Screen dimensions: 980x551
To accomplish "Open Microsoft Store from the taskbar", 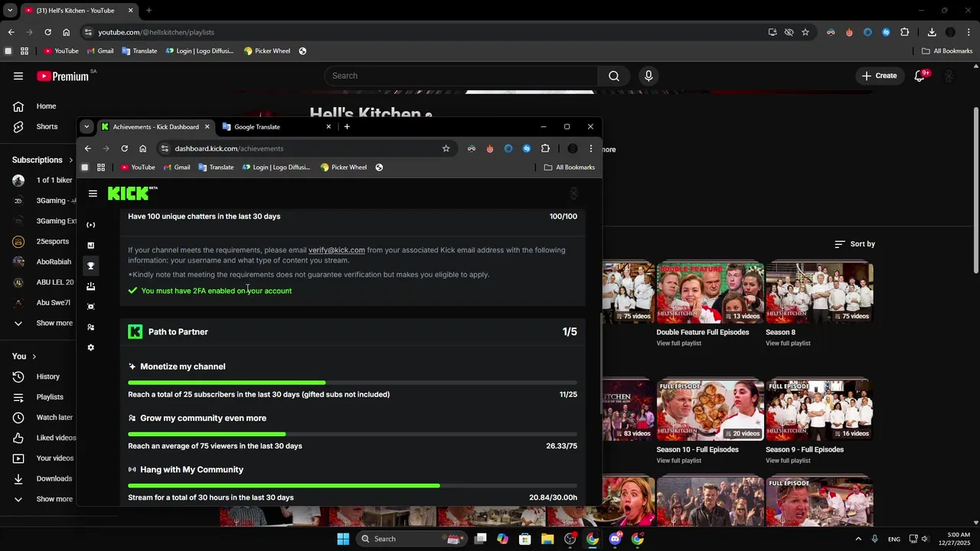I will point(525,539).
